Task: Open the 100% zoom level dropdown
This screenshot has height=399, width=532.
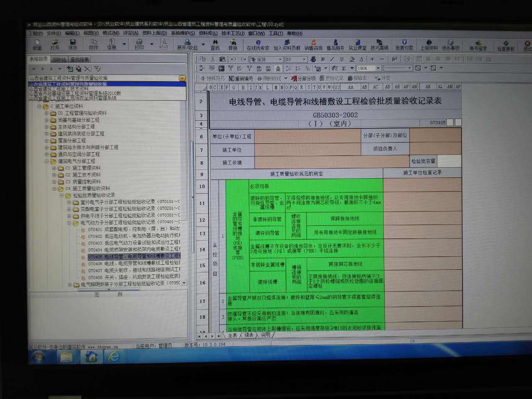Action: pos(378,68)
